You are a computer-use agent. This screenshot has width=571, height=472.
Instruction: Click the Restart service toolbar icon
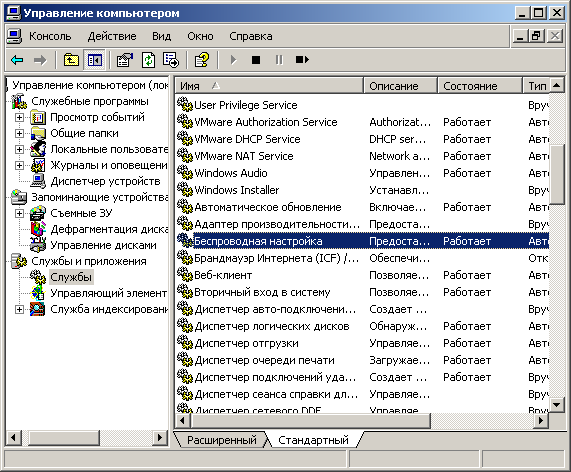pos(302,60)
